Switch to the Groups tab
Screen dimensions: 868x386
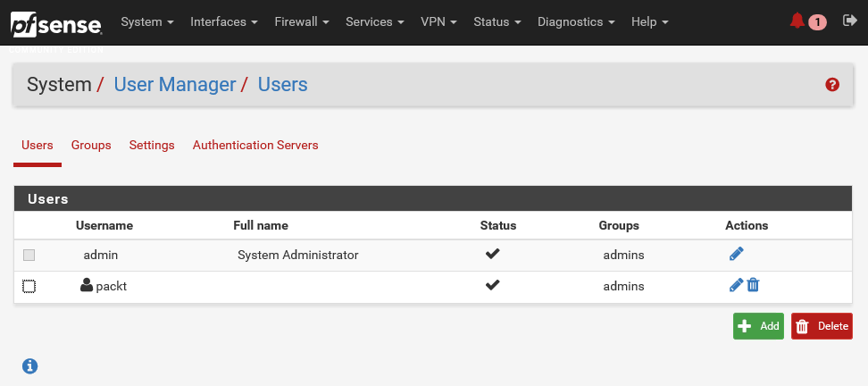(91, 145)
